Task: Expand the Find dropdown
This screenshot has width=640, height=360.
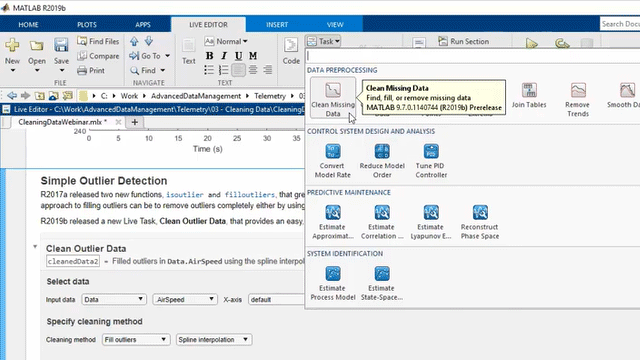Action: [162, 71]
